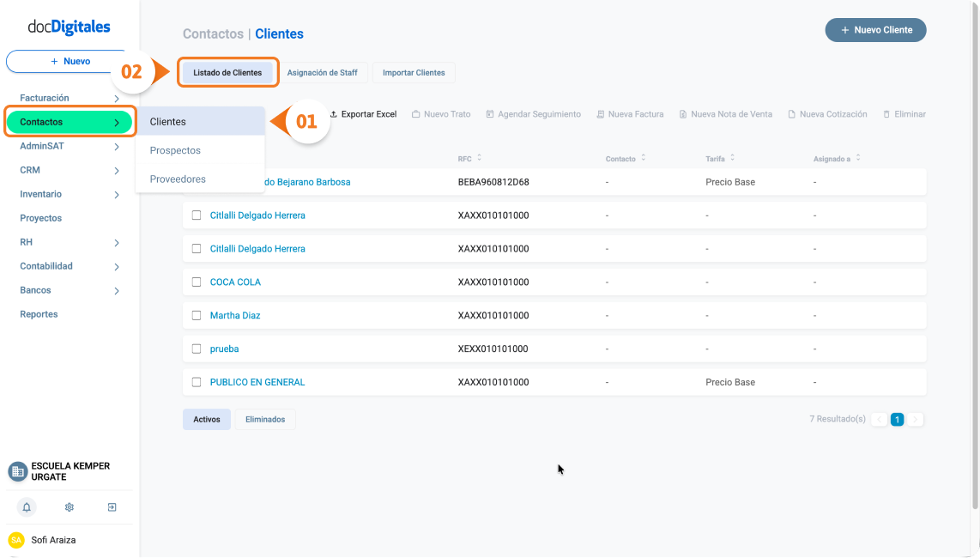Expand RH menu chevron
The width and height of the screenshot is (980, 558).
117,243
